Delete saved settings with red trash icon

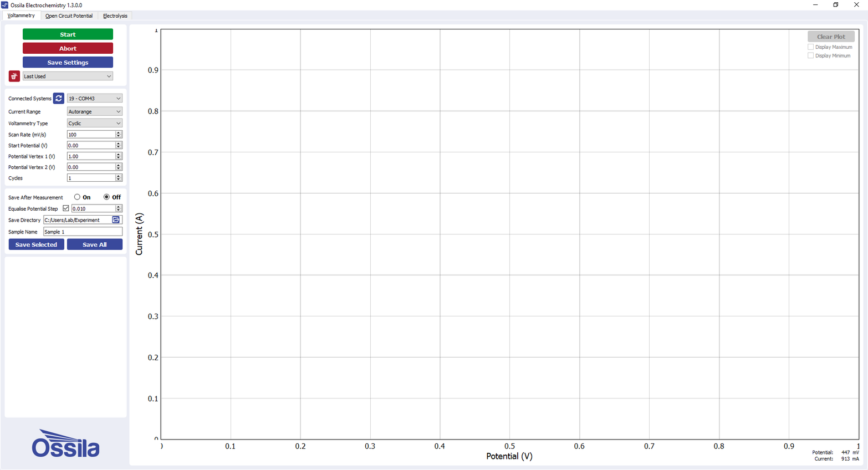point(14,76)
